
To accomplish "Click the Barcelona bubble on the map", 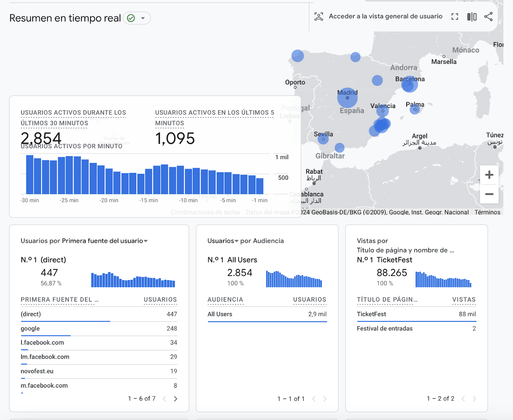I will [409, 84].
